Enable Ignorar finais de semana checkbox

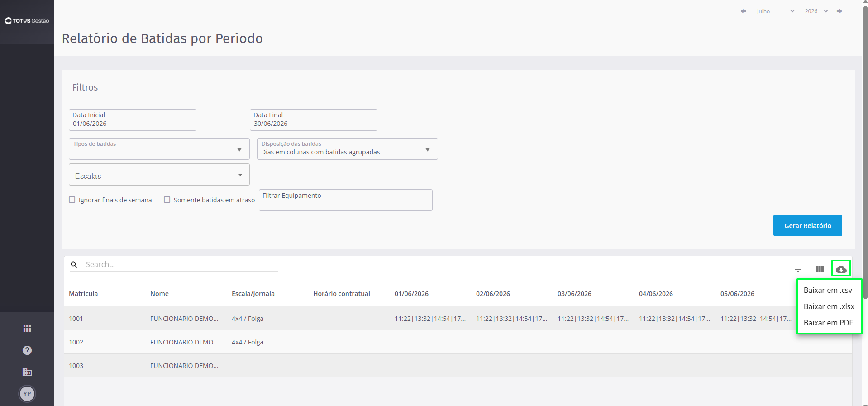(x=72, y=200)
